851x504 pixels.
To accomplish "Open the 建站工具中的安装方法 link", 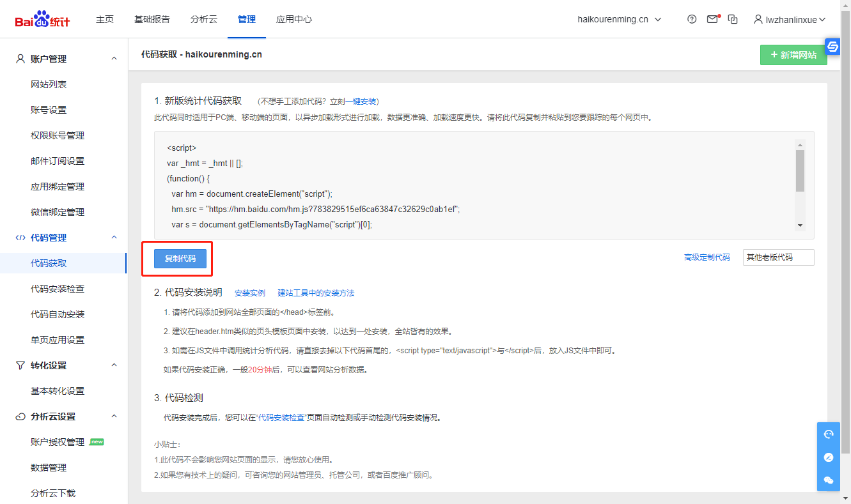I will tap(316, 293).
